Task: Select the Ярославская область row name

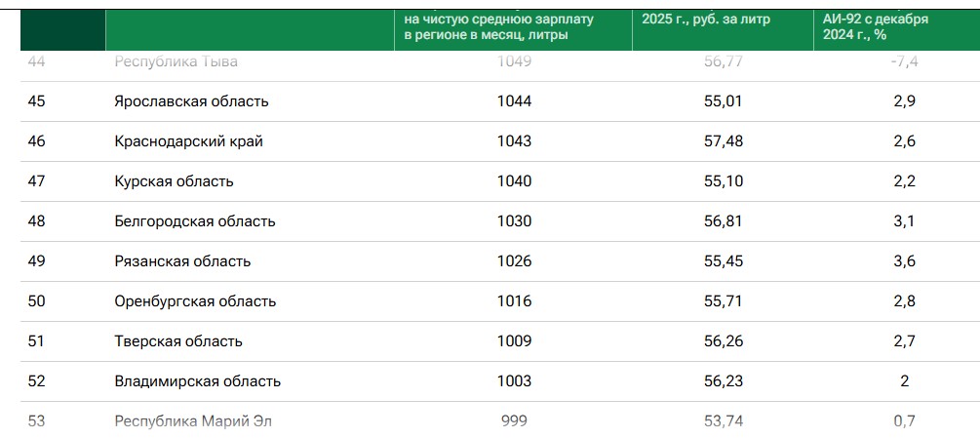Action: (191, 101)
